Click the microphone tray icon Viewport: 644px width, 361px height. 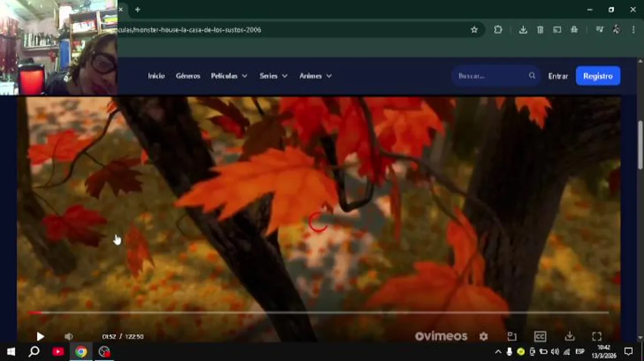pos(510,351)
